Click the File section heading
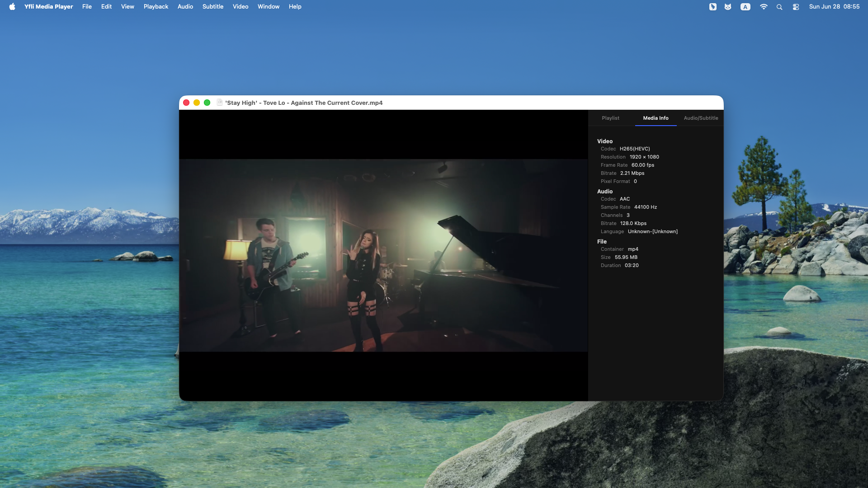The height and width of the screenshot is (488, 868). (x=602, y=241)
